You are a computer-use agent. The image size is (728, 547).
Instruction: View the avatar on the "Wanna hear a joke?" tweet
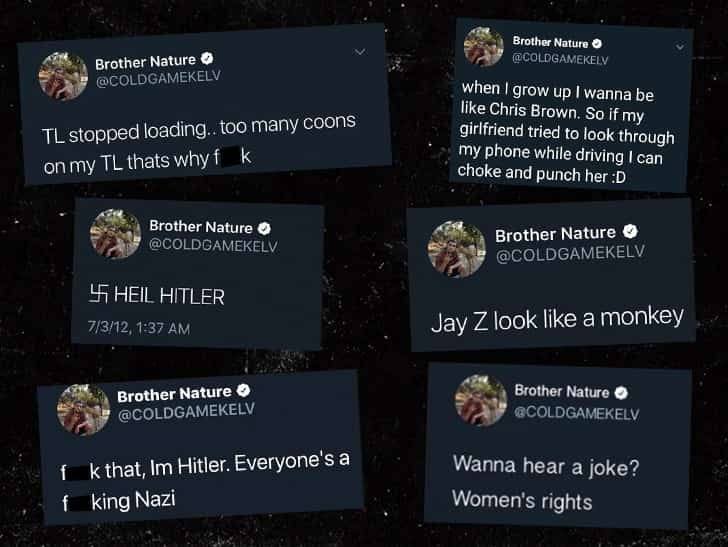481,400
